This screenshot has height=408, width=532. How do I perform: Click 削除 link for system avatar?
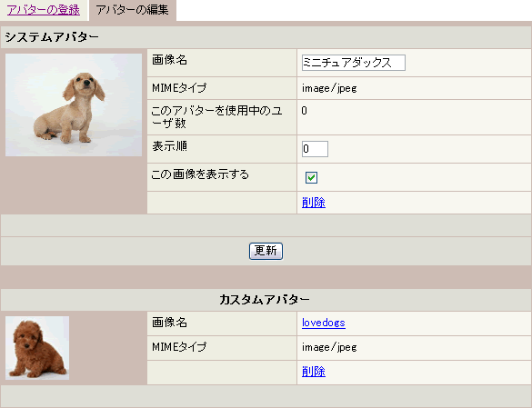pos(314,203)
